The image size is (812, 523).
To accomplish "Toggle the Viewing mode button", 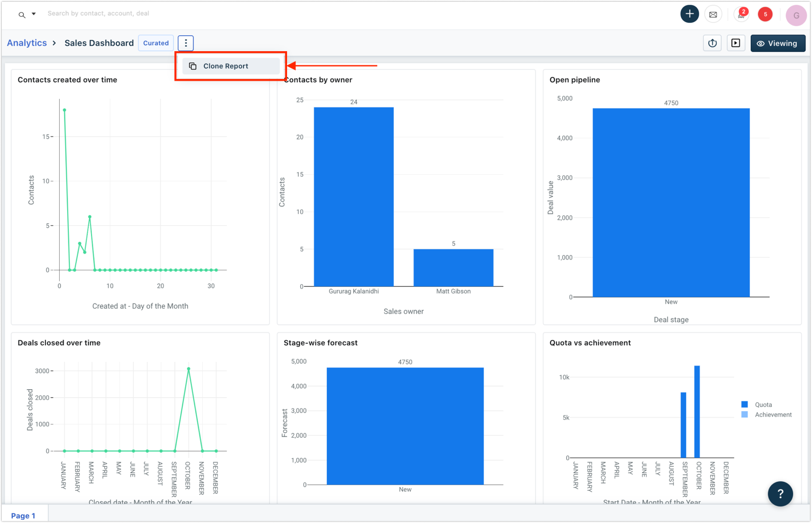I will (778, 43).
